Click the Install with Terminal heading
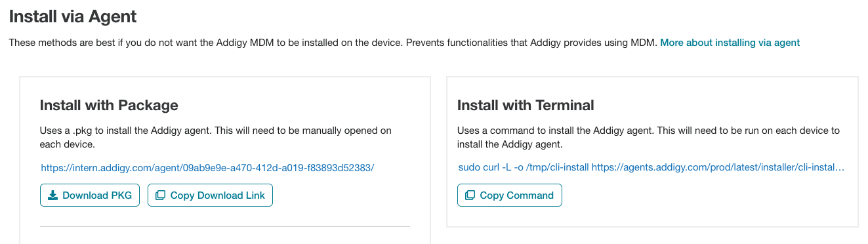Viewport: 868px width, 244px height. click(x=526, y=105)
